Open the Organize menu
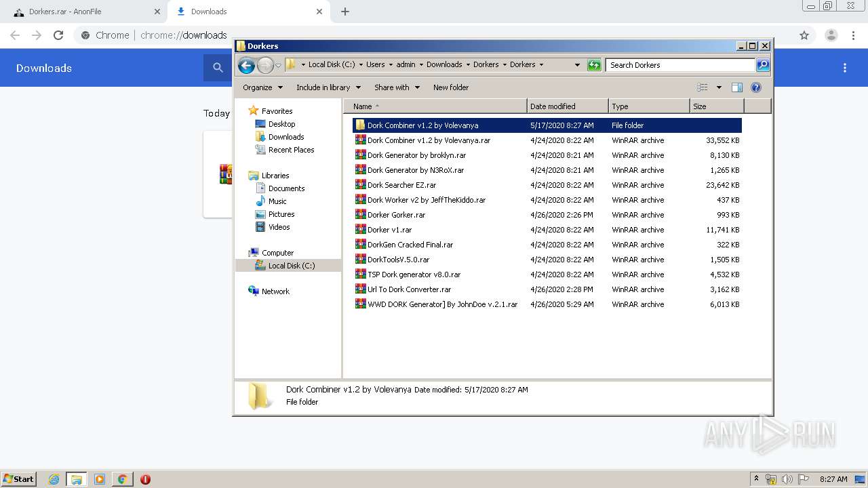Viewport: 868px width, 488px height. pos(262,87)
